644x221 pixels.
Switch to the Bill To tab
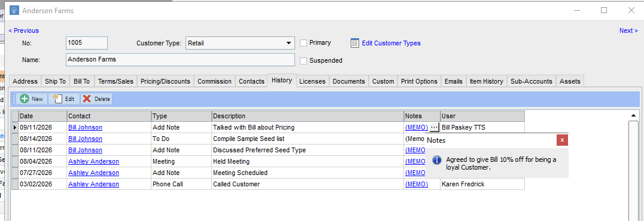click(x=82, y=81)
